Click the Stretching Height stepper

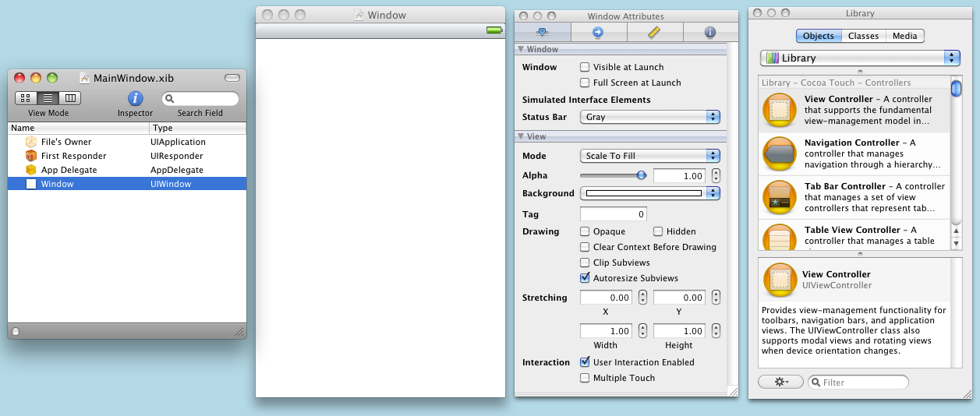coord(716,331)
